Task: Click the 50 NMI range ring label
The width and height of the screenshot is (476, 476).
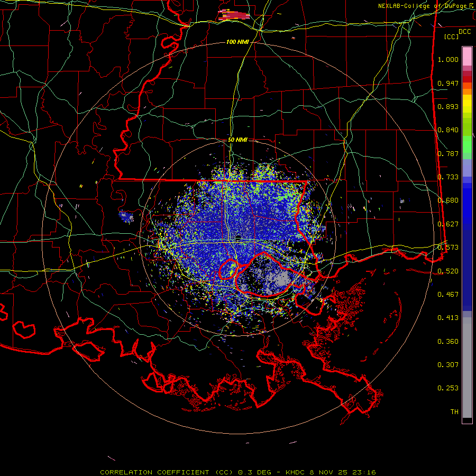Action: (237, 140)
